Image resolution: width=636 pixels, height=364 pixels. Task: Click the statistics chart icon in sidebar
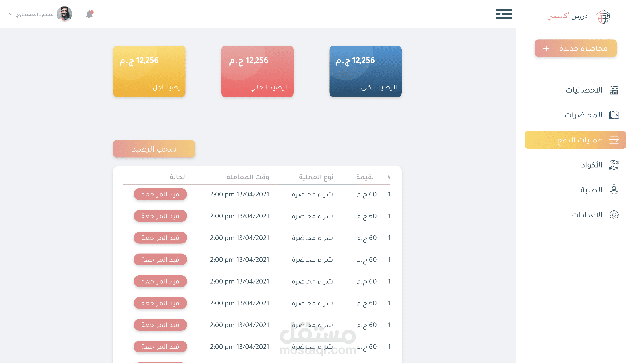[x=614, y=90]
